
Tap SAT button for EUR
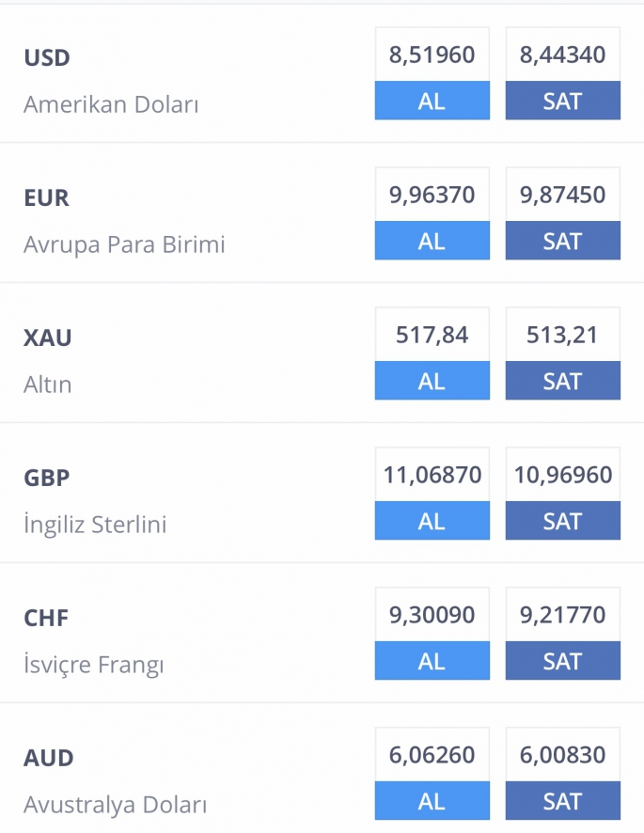(x=563, y=241)
